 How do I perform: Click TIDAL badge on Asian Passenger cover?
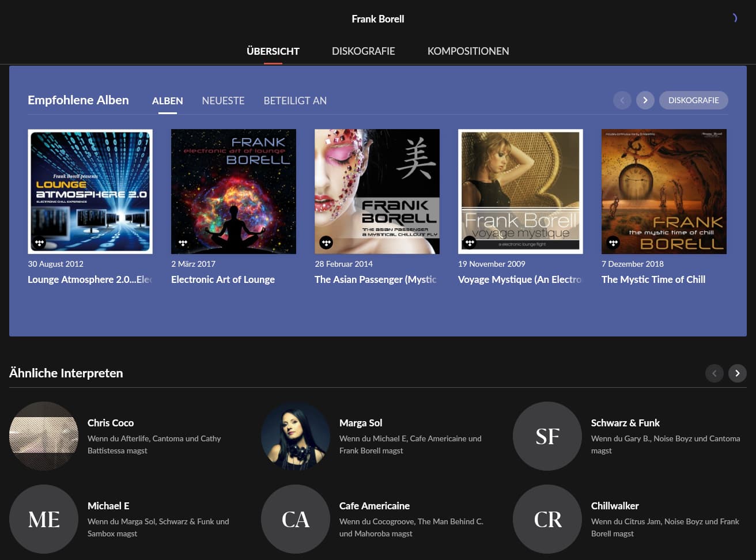pos(326,243)
